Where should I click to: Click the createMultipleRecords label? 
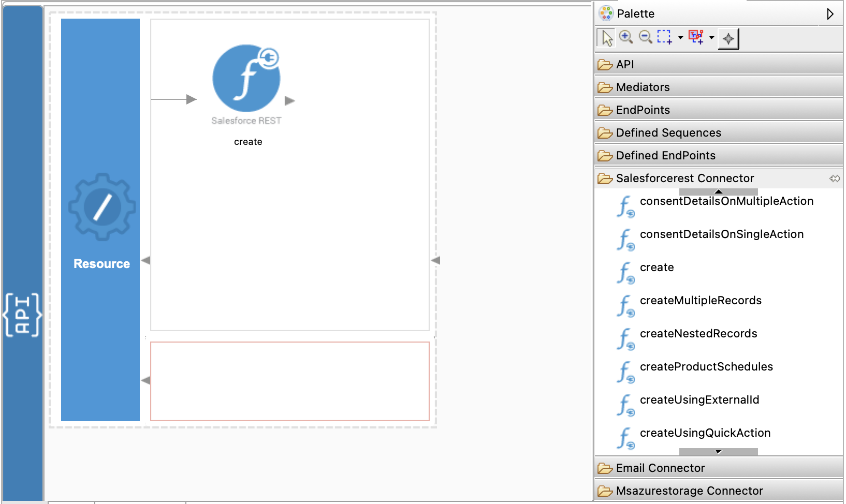[701, 301]
